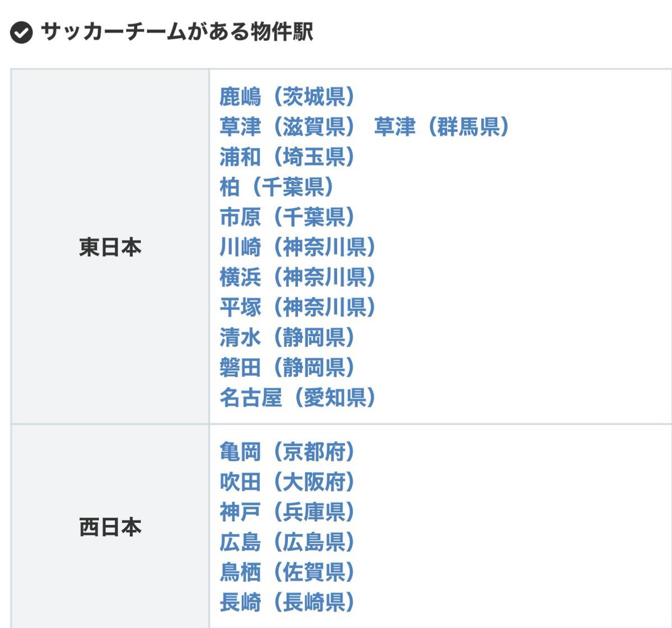Go to 鳥栖（佐賀県）link
This screenshot has width=672, height=628.
287,573
